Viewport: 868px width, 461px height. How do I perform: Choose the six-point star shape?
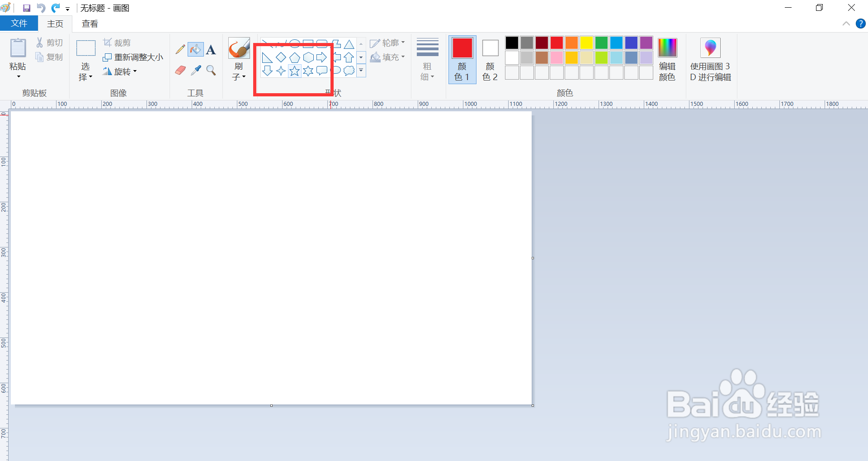[x=308, y=71]
